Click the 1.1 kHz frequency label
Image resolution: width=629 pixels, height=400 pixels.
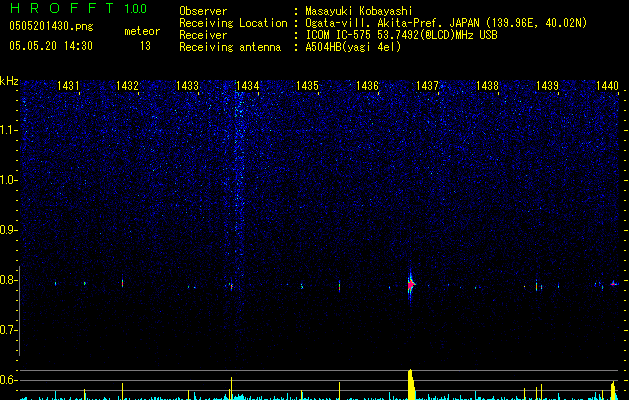tap(8, 130)
